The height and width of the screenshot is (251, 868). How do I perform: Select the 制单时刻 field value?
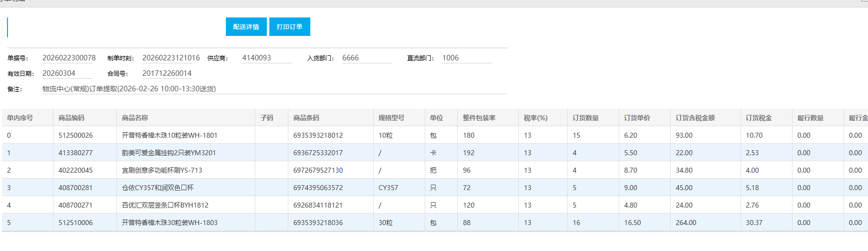(x=171, y=58)
